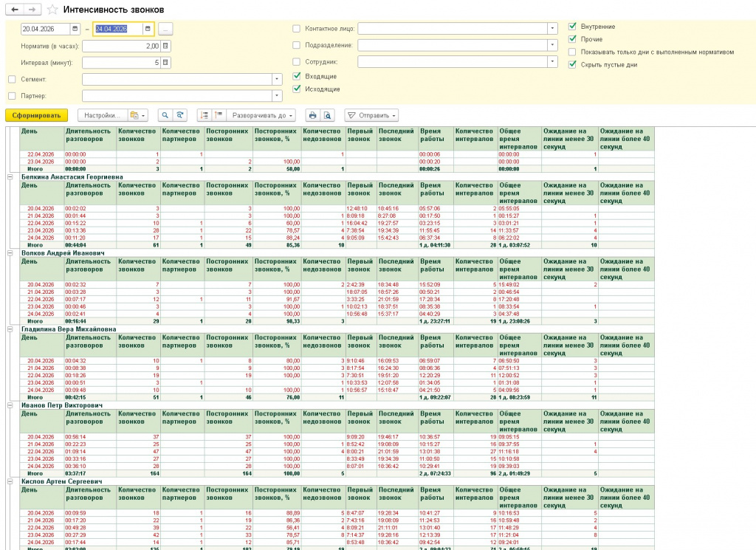The image size is (756, 550).
Task: Open calculator for Интервал (минут) field
Action: 165,62
